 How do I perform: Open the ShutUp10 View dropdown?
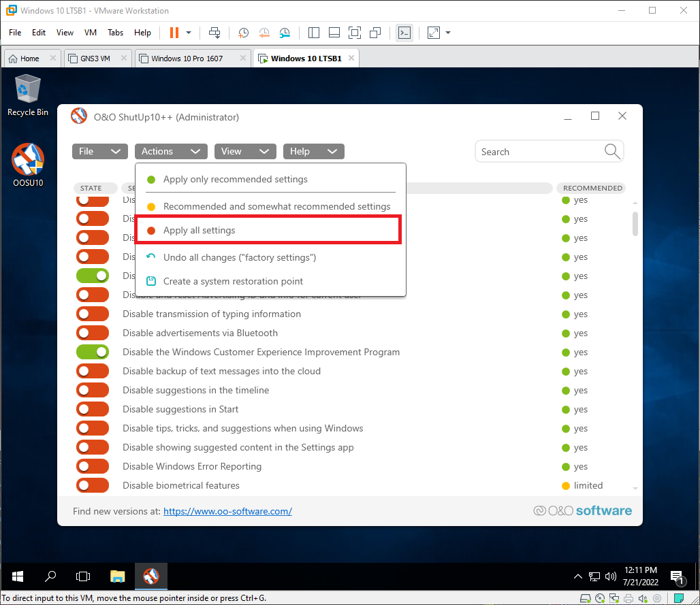pyautogui.click(x=245, y=151)
